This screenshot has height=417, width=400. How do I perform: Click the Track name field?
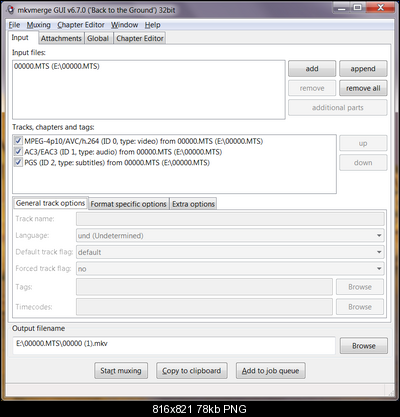[230, 219]
